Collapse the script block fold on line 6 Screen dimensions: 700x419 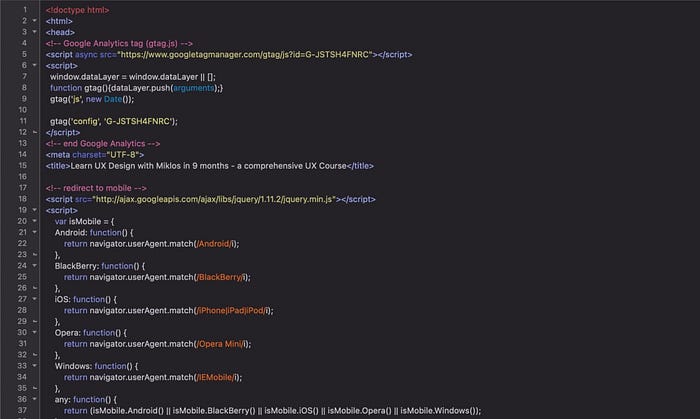point(34,65)
